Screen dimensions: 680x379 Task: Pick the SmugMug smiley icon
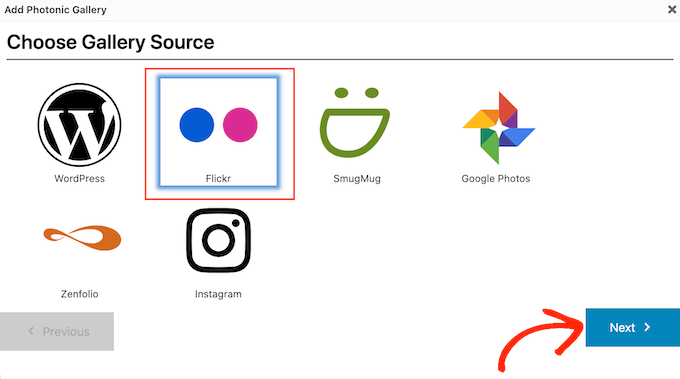pyautogui.click(x=355, y=122)
